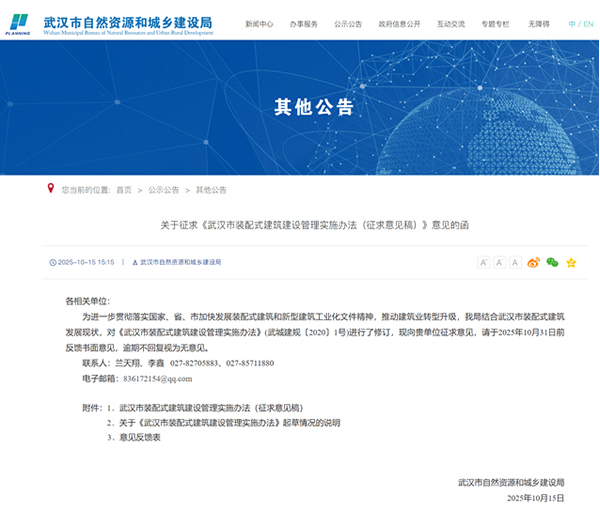
Task: Open 办事服务 navigation menu
Action: [x=304, y=23]
